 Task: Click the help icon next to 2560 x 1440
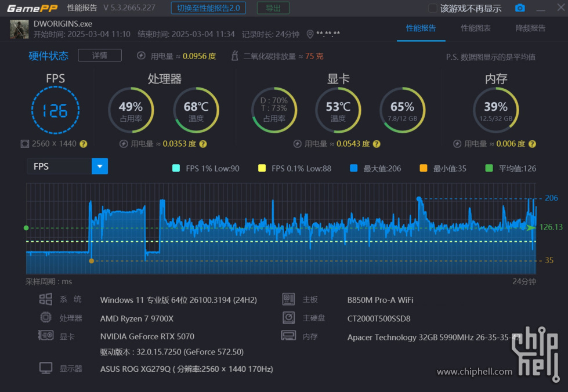click(x=84, y=144)
